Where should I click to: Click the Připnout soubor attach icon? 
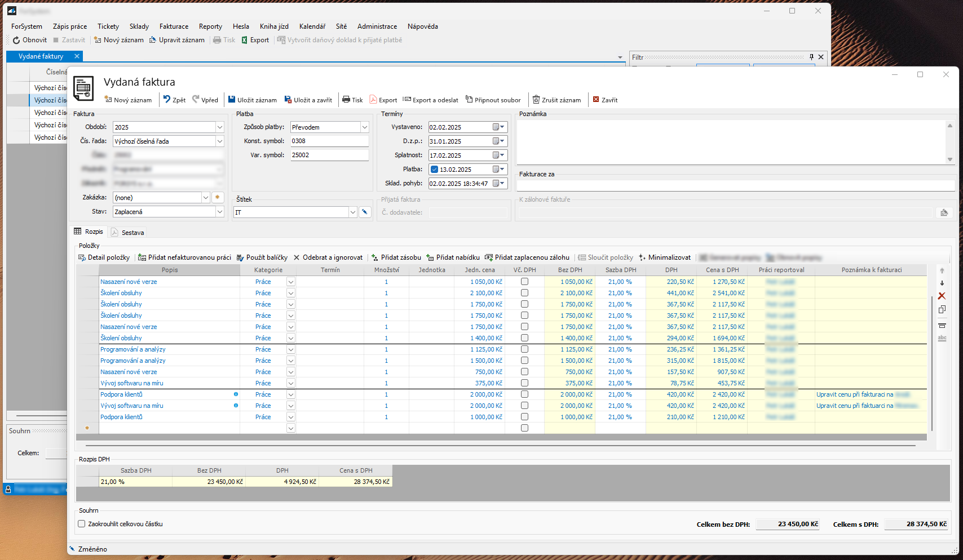[x=469, y=100]
